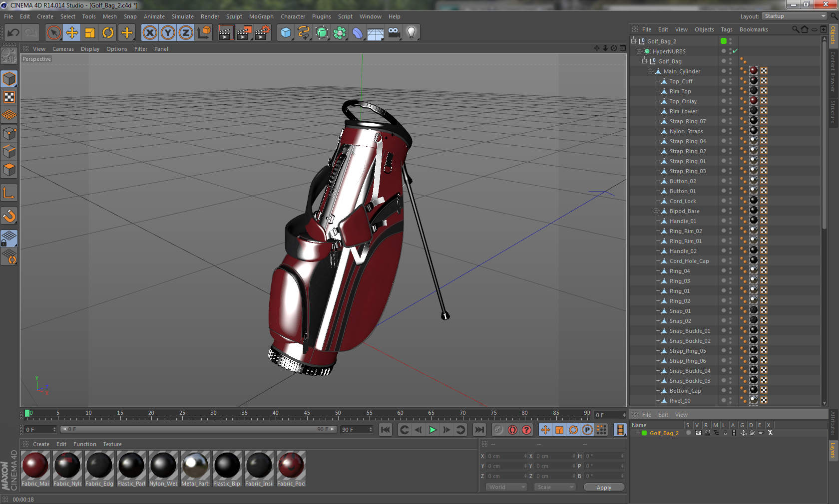Collapse the Main_Cylinder hierarchy

(650, 71)
